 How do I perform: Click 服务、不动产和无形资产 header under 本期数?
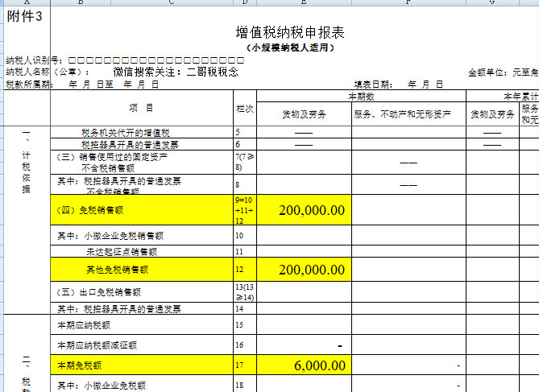(x=408, y=114)
